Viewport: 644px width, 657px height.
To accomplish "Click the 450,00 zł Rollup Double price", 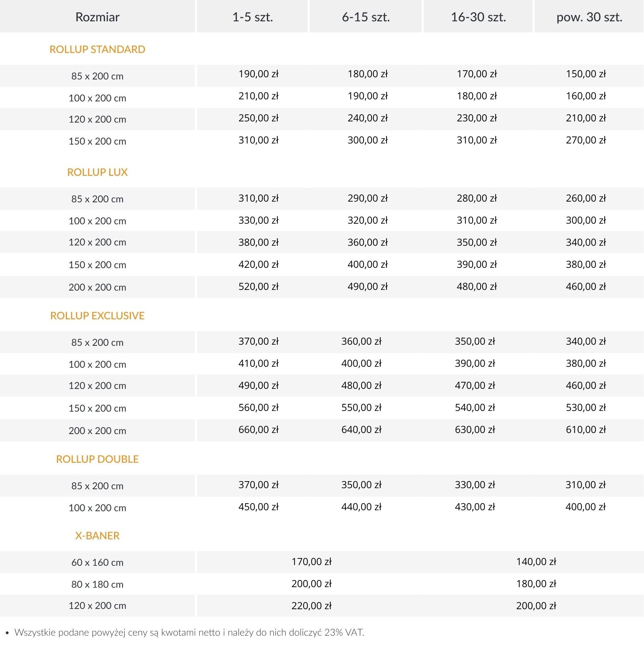I will click(258, 507).
